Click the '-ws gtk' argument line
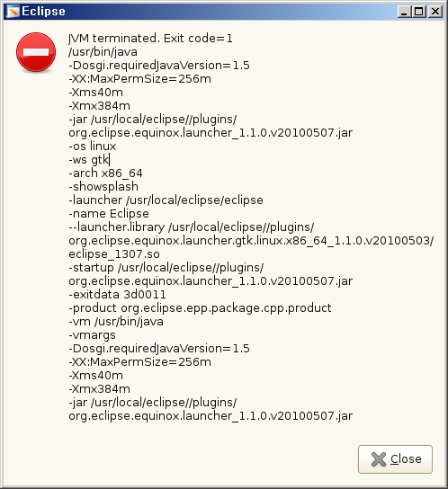The width and height of the screenshot is (448, 489). pos(89,160)
